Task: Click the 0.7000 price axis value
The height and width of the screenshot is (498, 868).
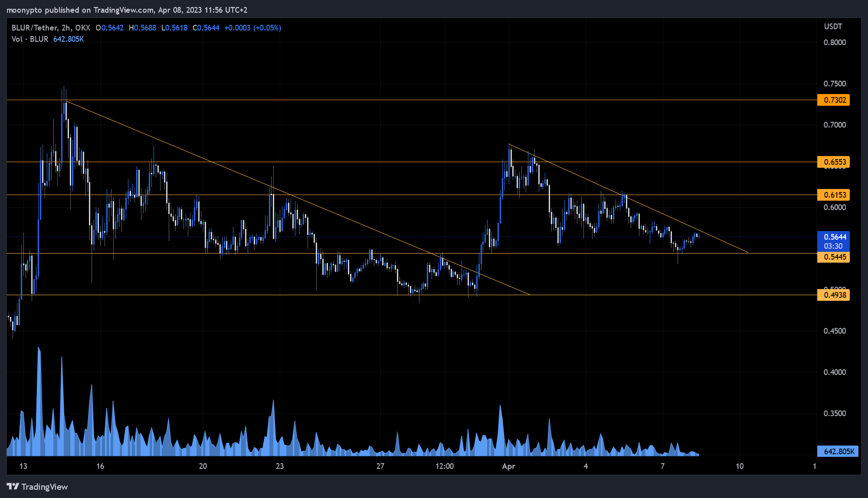Action: pyautogui.click(x=835, y=125)
